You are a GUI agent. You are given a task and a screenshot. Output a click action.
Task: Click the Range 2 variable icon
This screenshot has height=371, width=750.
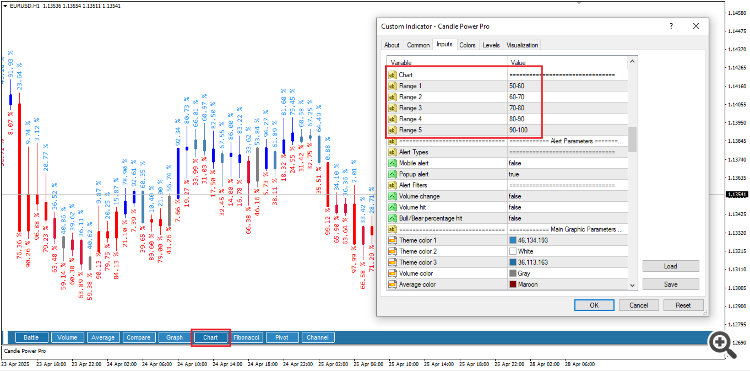[x=392, y=97]
